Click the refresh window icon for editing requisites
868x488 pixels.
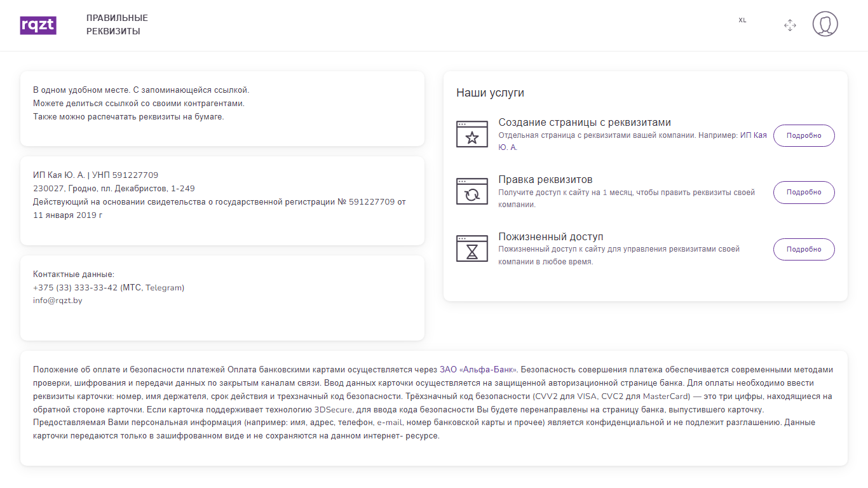pyautogui.click(x=472, y=191)
